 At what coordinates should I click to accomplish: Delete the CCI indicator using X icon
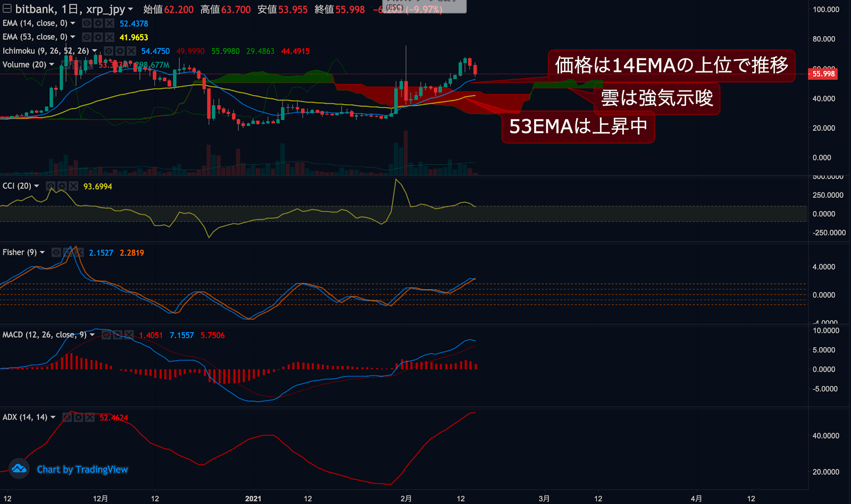(73, 186)
